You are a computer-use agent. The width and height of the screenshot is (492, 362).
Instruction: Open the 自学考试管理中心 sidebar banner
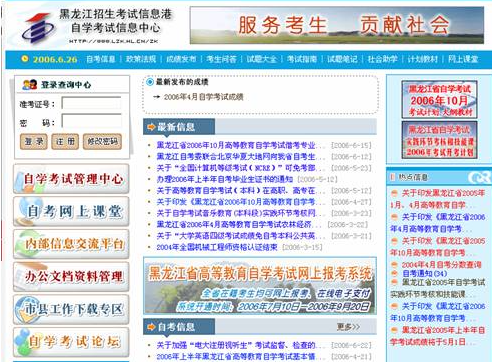[x=71, y=179]
